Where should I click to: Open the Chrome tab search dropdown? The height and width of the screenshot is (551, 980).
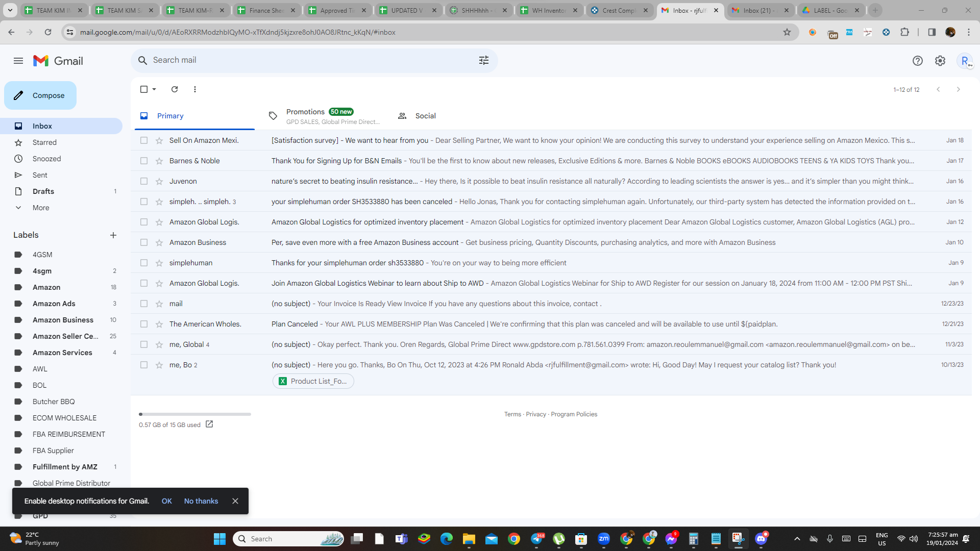pos(10,10)
